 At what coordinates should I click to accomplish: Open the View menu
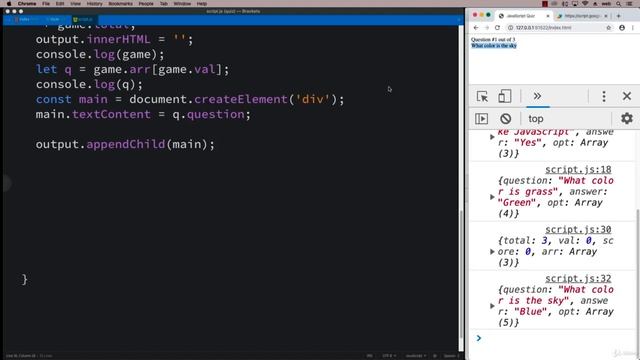click(x=76, y=4)
